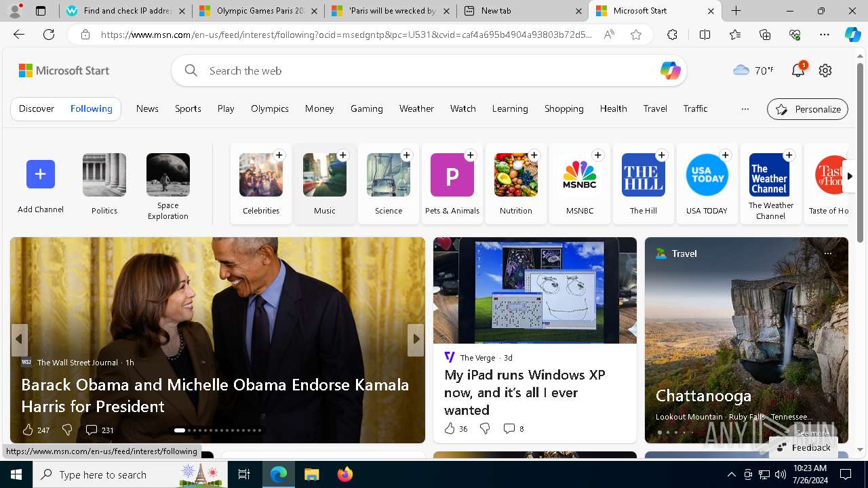Open Edge settings and more menu
868x488 pixels.
click(x=825, y=35)
